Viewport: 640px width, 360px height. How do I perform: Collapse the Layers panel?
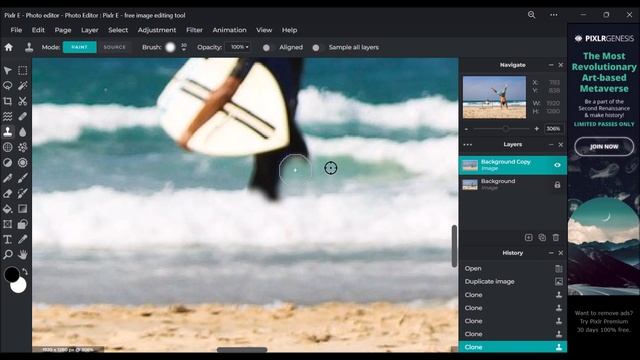coord(551,144)
